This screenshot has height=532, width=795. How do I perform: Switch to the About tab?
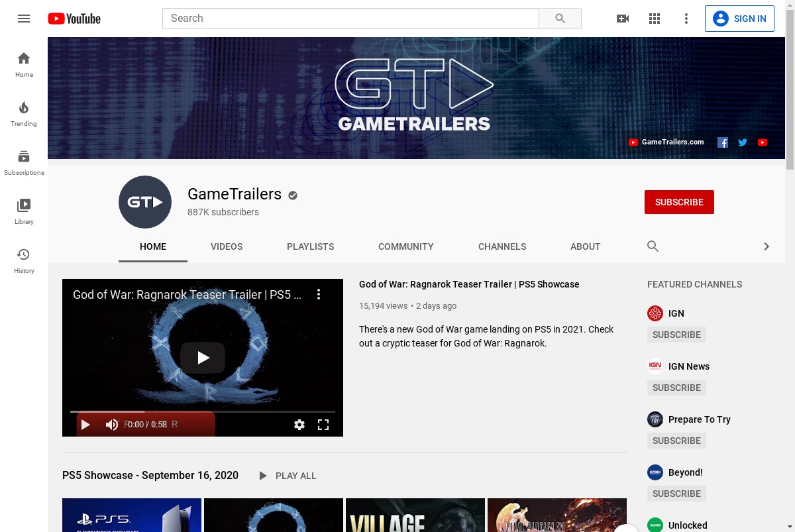coord(586,246)
